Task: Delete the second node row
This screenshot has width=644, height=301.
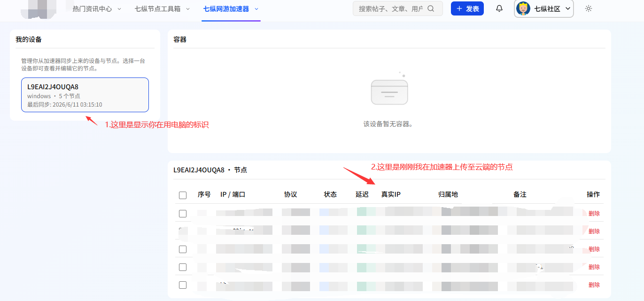Action: click(594, 231)
